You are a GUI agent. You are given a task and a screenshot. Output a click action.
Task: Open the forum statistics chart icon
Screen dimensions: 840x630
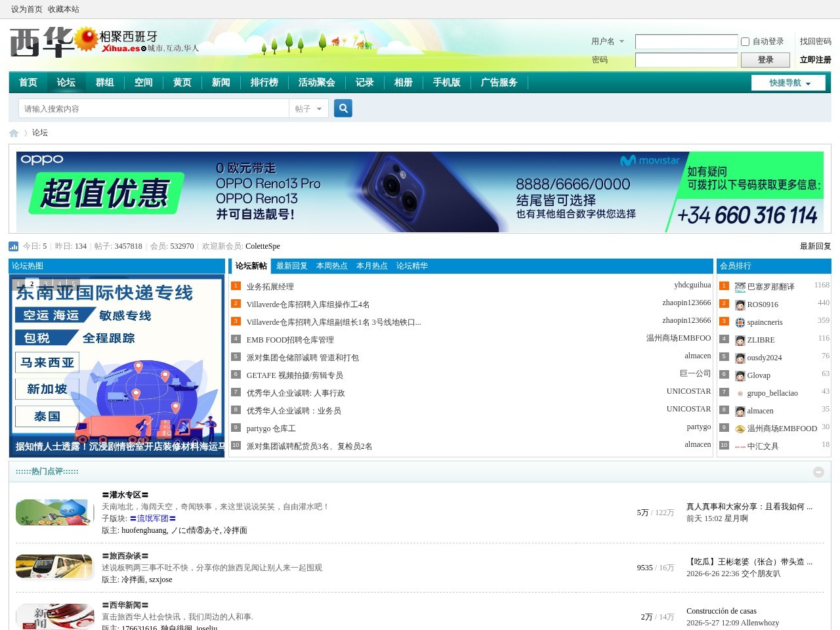coord(13,246)
